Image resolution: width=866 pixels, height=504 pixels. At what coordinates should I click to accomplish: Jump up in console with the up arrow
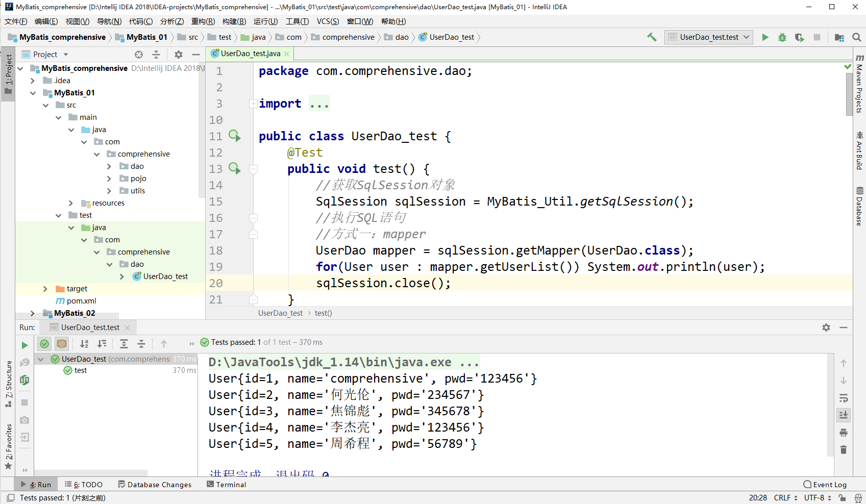[844, 363]
